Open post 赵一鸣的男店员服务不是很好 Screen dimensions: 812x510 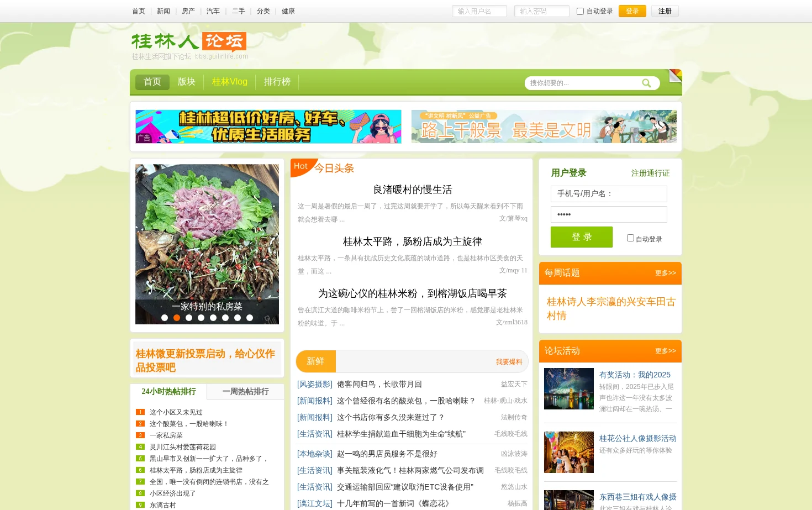click(x=387, y=454)
